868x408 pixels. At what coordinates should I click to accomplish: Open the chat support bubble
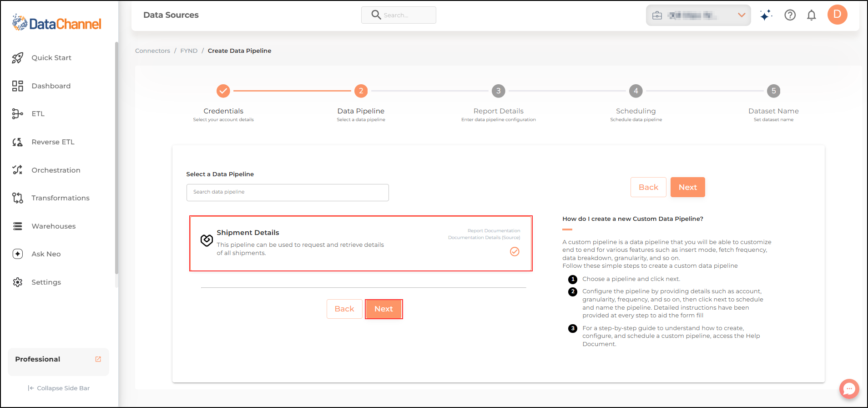click(849, 389)
